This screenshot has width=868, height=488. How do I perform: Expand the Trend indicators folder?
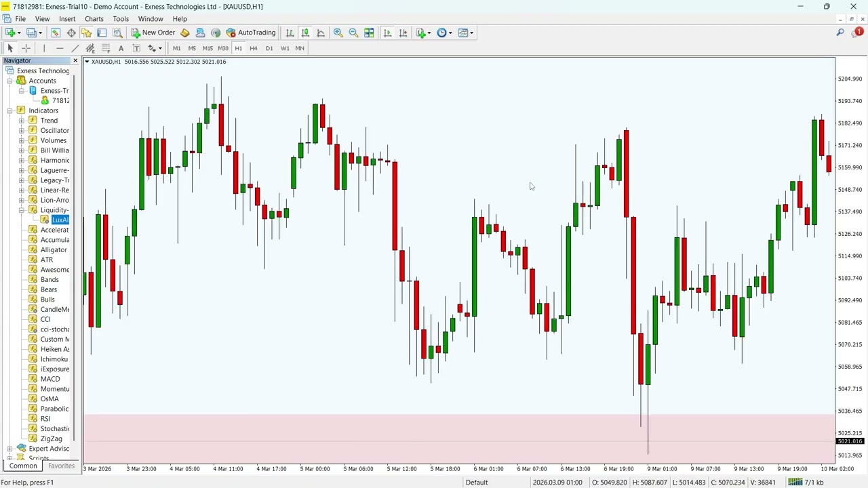[21, 121]
